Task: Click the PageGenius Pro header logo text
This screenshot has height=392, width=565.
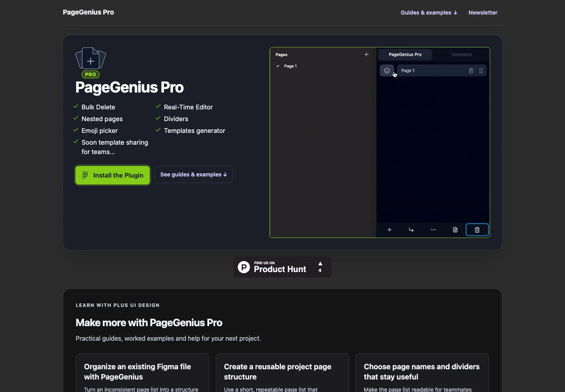Action: point(88,12)
